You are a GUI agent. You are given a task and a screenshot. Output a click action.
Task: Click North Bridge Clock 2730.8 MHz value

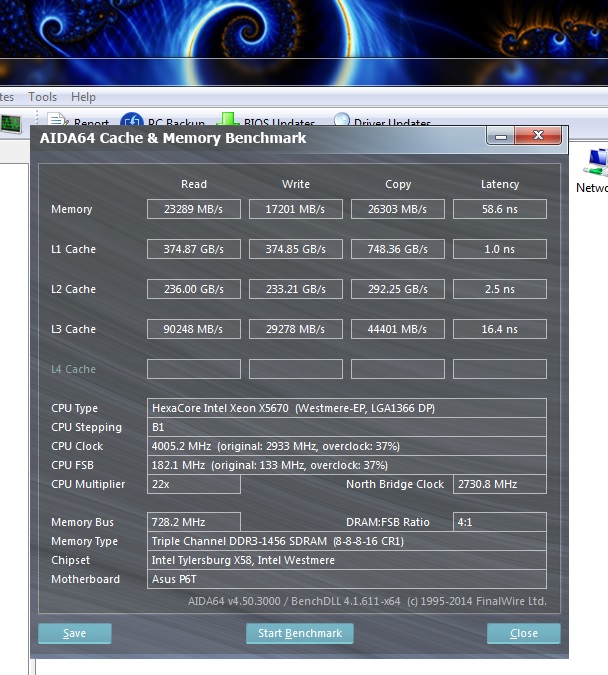click(x=500, y=484)
